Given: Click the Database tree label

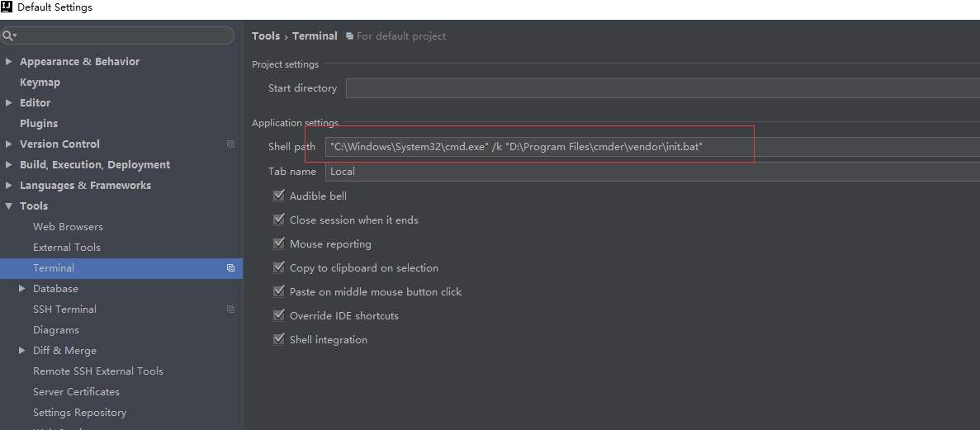Looking at the screenshot, I should tap(55, 288).
